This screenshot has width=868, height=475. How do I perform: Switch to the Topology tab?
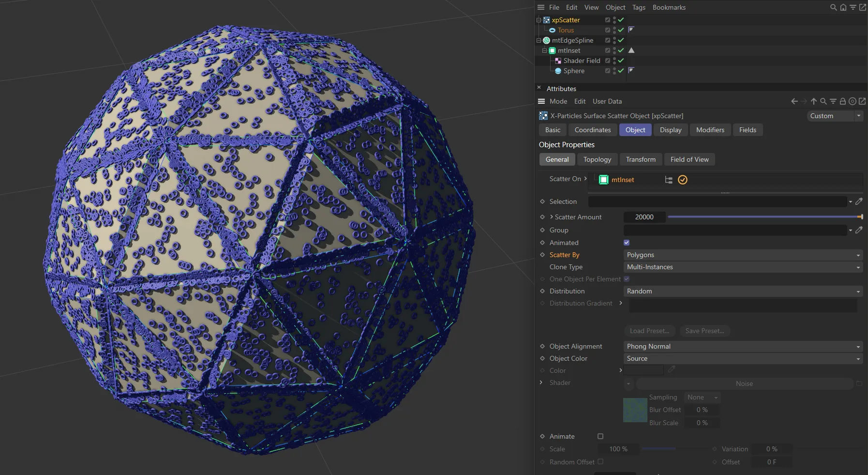[597, 159]
